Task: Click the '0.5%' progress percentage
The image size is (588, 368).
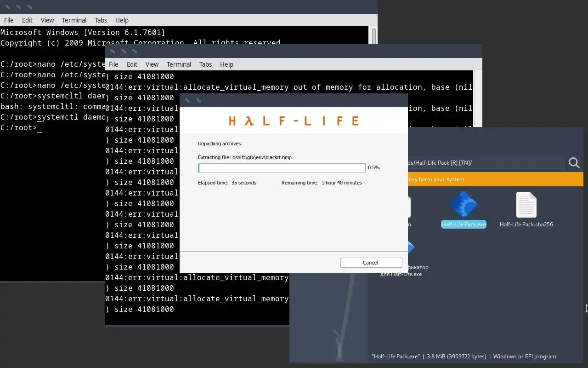Action: 374,168
